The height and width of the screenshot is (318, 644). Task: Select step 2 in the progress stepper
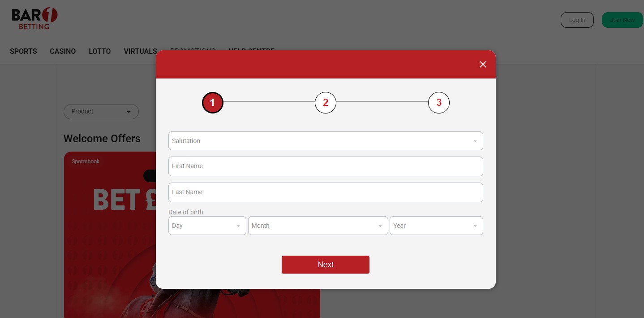click(x=326, y=102)
